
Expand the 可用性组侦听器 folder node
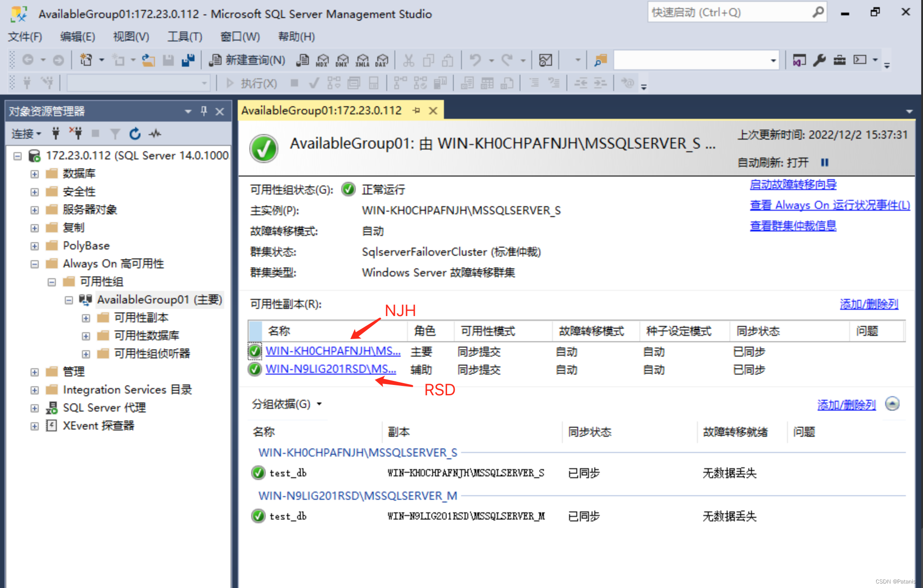click(x=86, y=354)
